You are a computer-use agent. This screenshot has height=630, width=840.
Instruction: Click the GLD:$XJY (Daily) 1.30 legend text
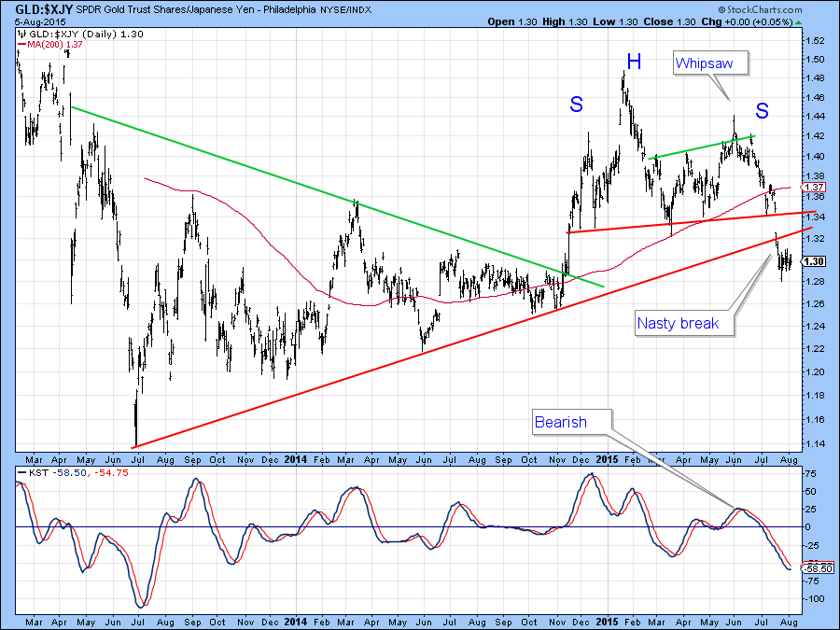tap(86, 34)
